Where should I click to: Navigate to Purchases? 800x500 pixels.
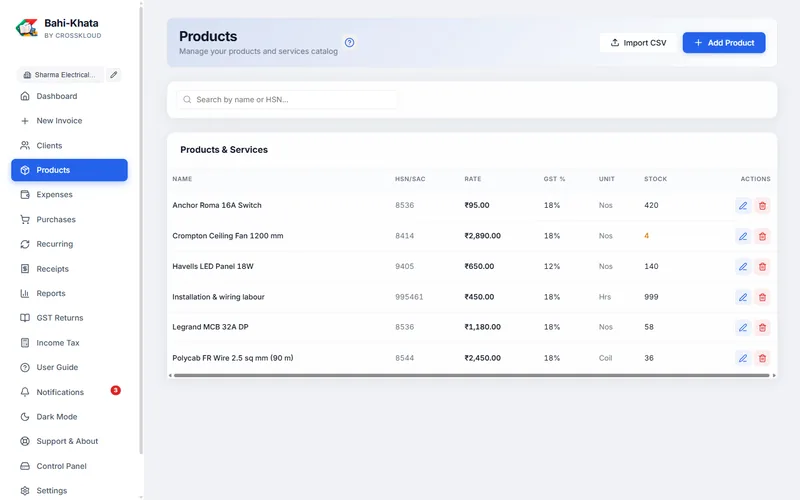point(69,219)
